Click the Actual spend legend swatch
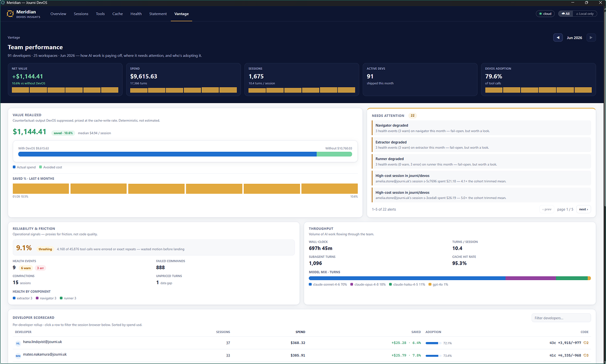This screenshot has width=606, height=364. 14,167
